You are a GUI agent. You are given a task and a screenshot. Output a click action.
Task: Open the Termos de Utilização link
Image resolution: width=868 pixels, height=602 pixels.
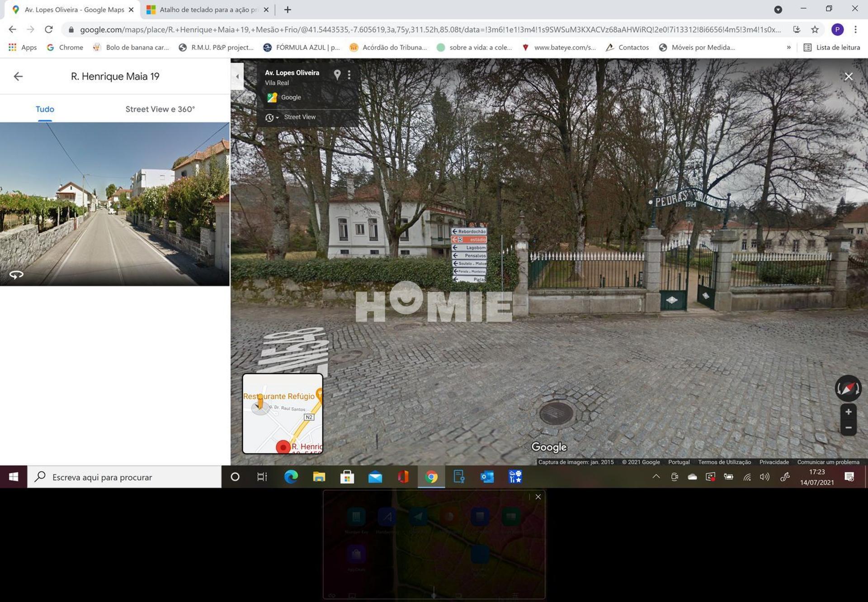point(724,462)
